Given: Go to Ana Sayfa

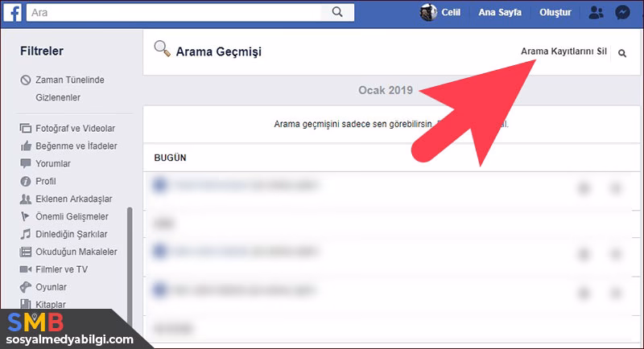Looking at the screenshot, I should pos(500,12).
